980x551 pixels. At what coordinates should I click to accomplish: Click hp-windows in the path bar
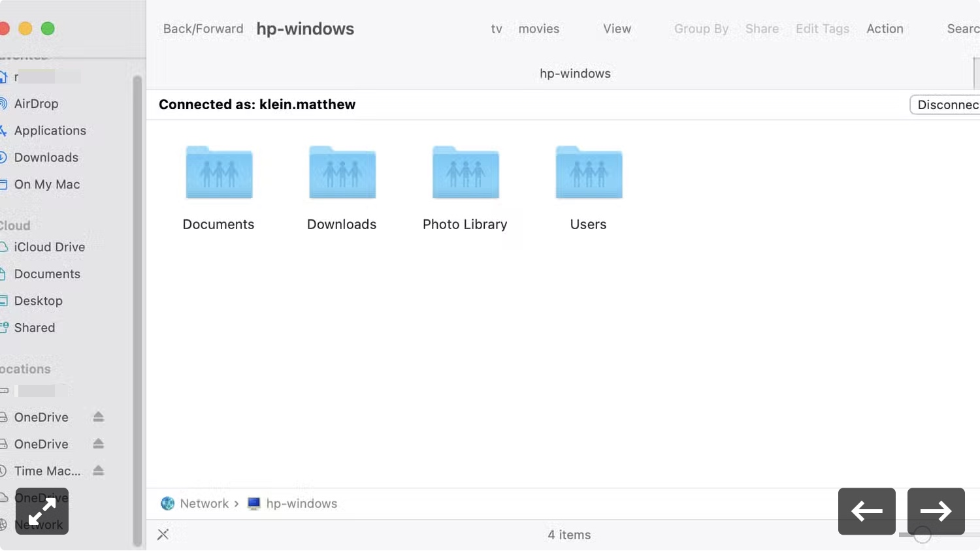pos(302,503)
